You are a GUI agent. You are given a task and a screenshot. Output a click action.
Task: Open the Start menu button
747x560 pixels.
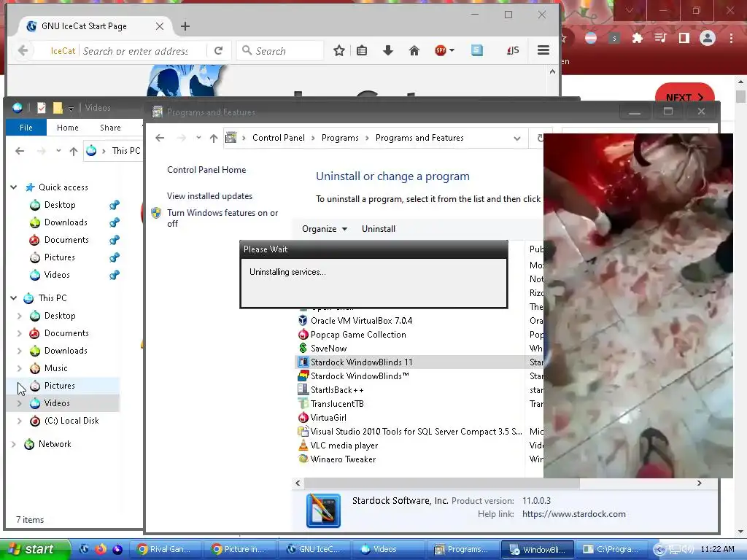pyautogui.click(x=34, y=549)
